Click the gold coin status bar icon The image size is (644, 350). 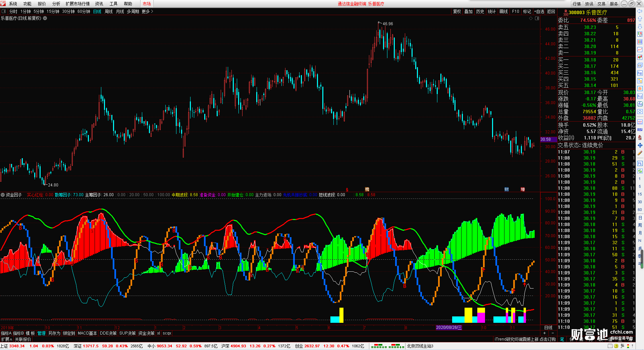[616, 346]
